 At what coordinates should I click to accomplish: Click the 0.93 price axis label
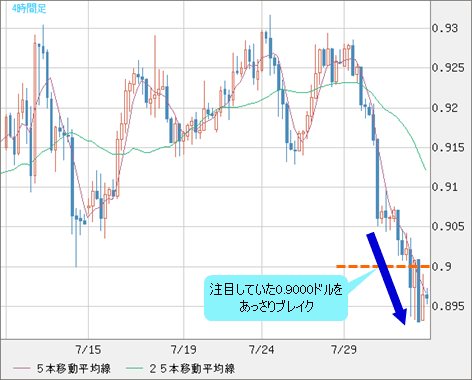(445, 28)
